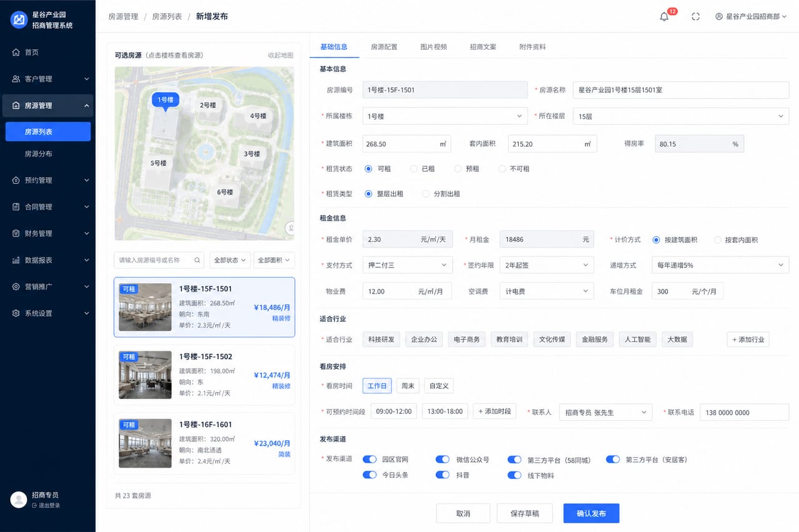Click the 收起地图 link
Screen dimensions: 799x532
pos(281,56)
